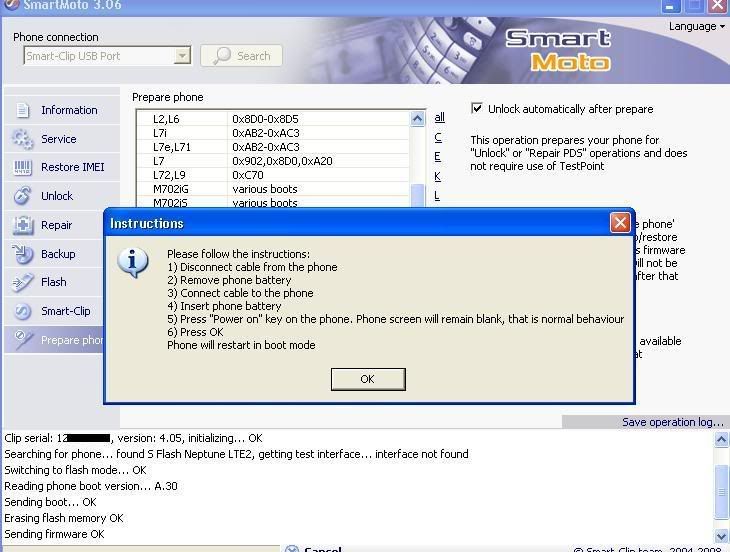Close the Instructions dialog with red X
Viewport: 730px width, 552px height.
tap(620, 223)
